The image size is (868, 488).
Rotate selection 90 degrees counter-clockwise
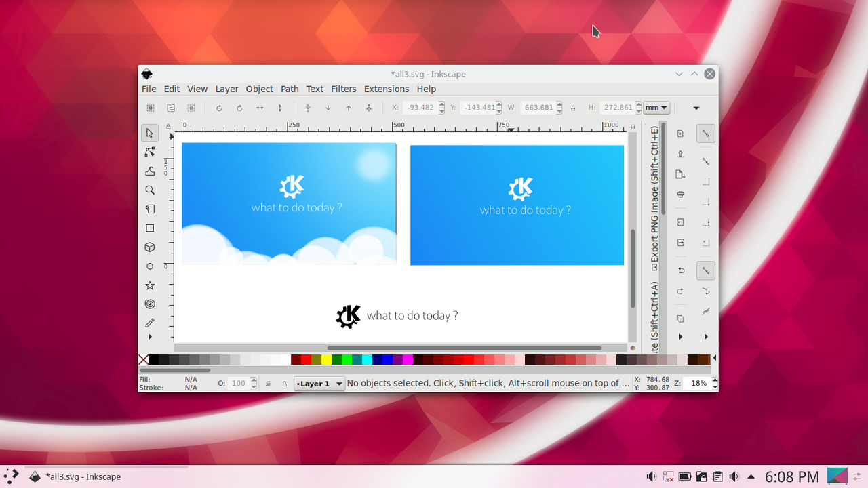[x=219, y=108]
